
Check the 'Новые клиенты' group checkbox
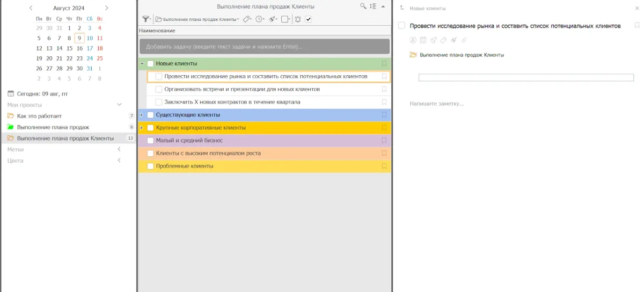click(150, 63)
